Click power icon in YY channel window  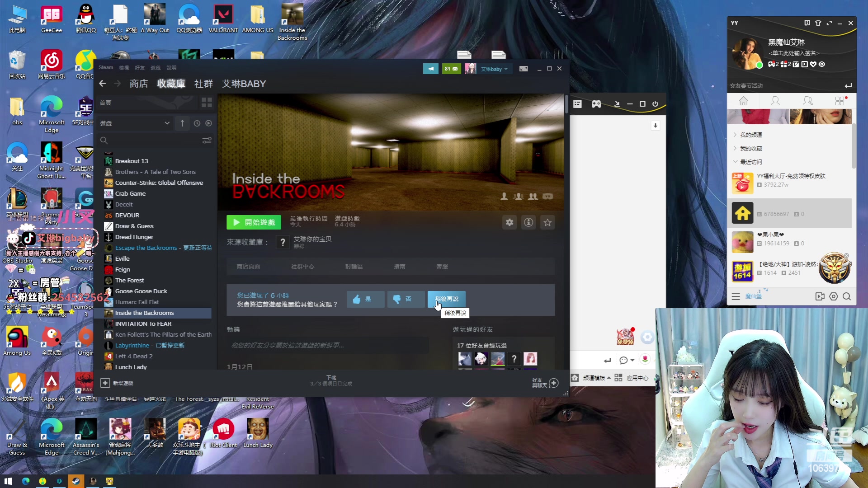tap(655, 104)
